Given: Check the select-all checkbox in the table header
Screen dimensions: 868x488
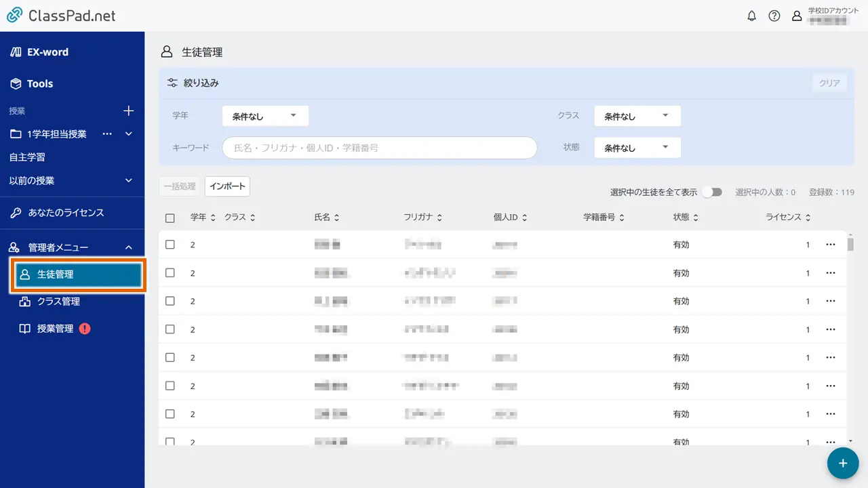Looking at the screenshot, I should point(170,217).
